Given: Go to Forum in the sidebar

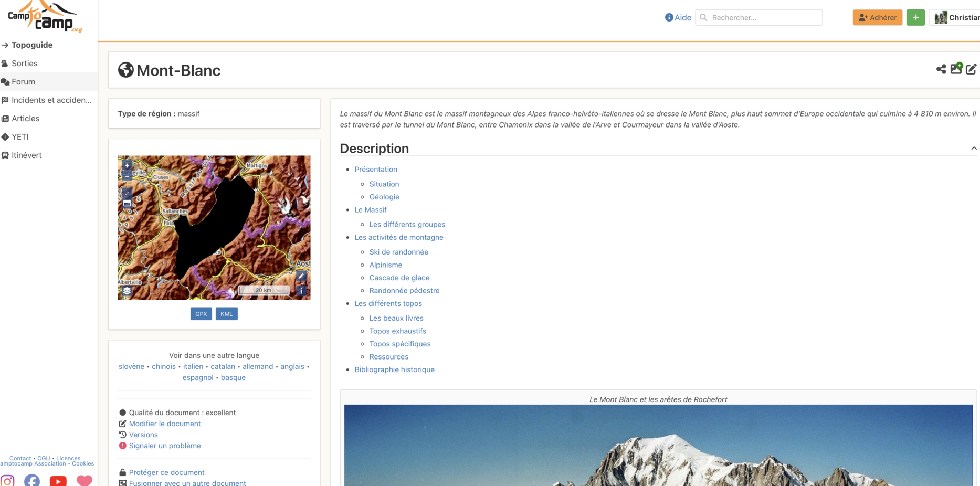Looking at the screenshot, I should [23, 82].
